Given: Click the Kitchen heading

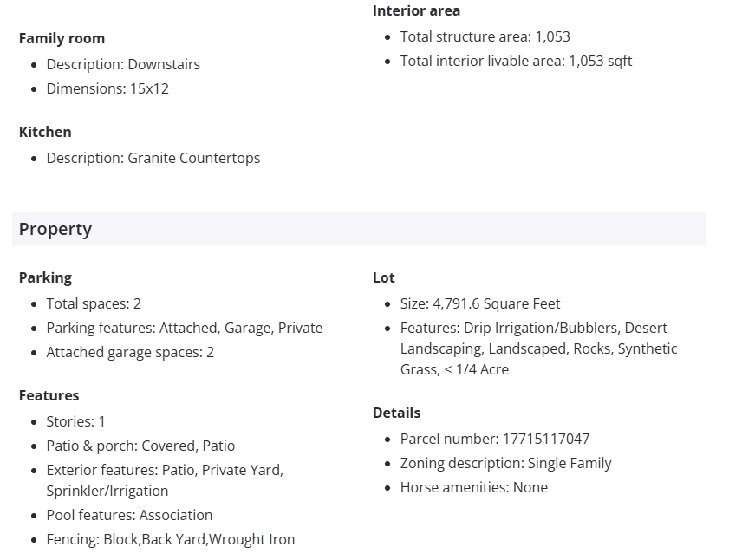Looking at the screenshot, I should (45, 132).
